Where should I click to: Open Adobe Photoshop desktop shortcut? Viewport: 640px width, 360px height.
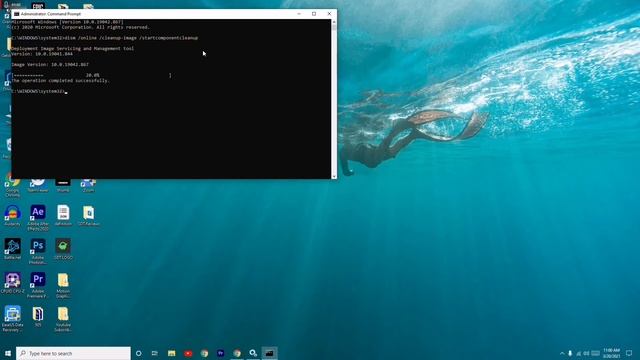pos(38,251)
